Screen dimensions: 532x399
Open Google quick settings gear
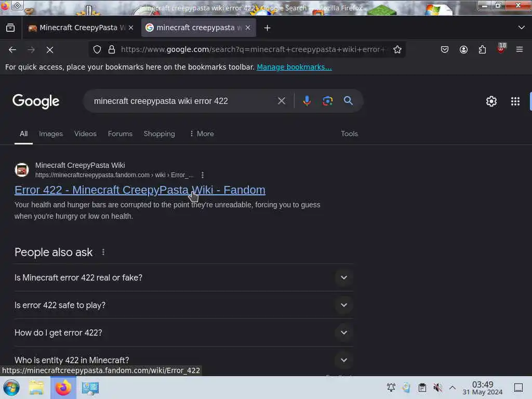tap(491, 101)
